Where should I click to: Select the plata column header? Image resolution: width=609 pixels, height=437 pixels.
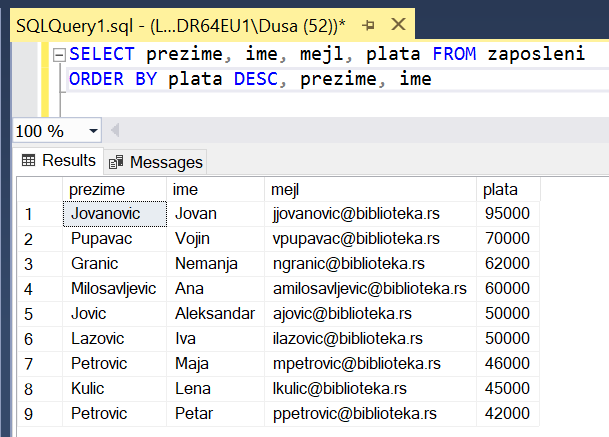coord(501,189)
